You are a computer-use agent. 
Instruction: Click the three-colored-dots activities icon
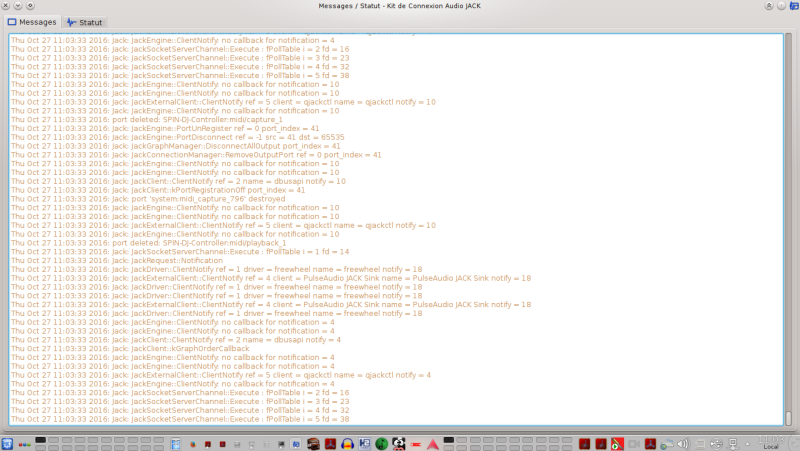coord(24,444)
